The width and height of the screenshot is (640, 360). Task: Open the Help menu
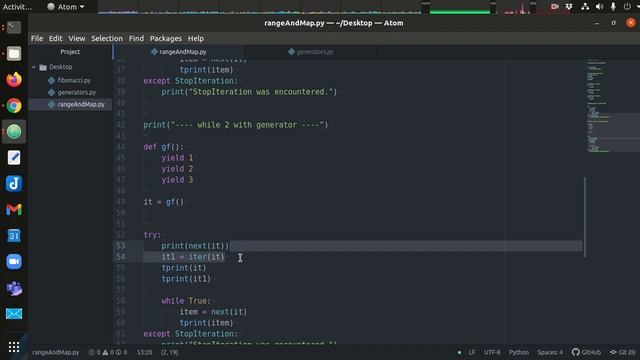[x=196, y=38]
